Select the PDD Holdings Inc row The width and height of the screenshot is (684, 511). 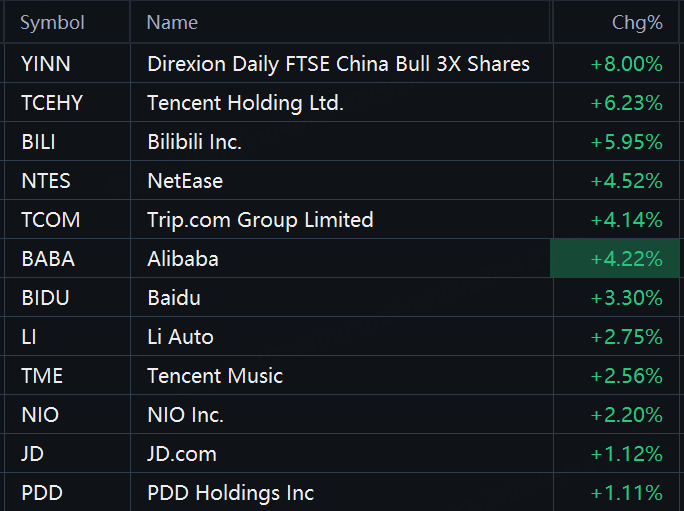point(342,492)
